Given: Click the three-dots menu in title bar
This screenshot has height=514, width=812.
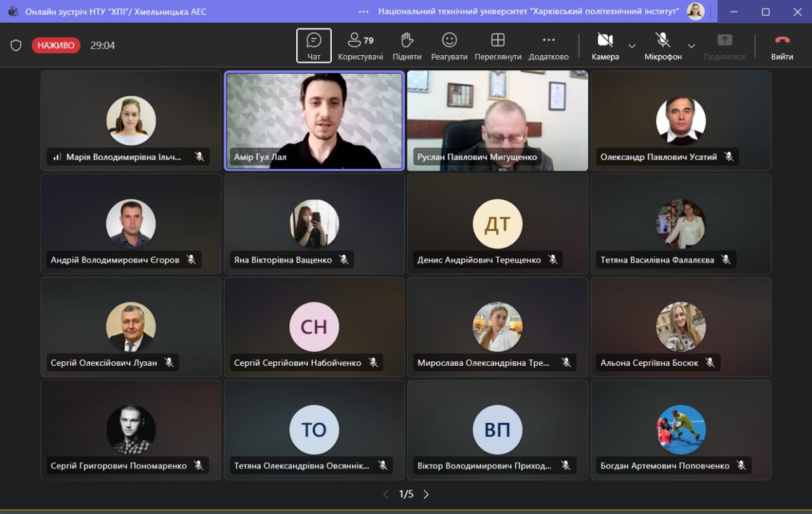Looking at the screenshot, I should pyautogui.click(x=363, y=11).
